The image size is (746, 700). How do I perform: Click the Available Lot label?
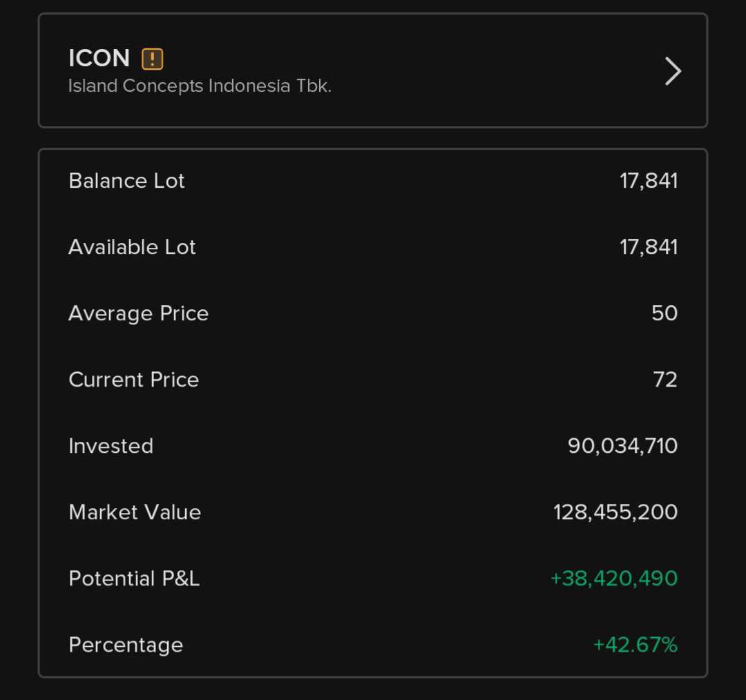pyautogui.click(x=132, y=247)
